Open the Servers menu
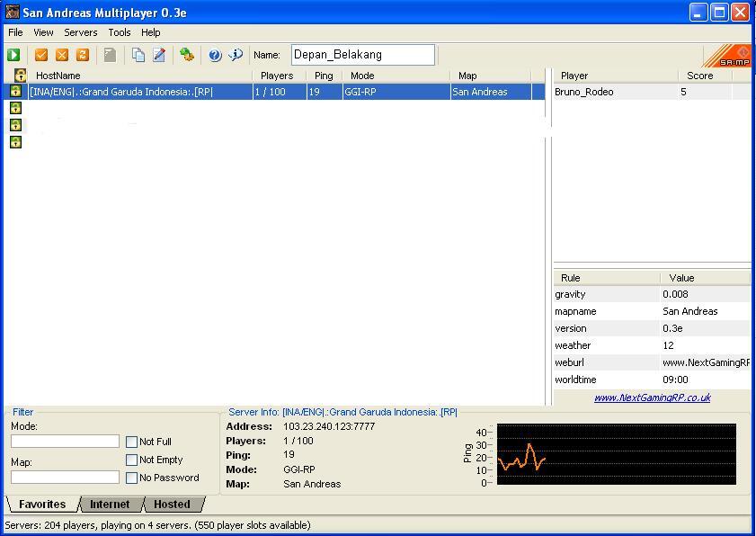 (81, 32)
